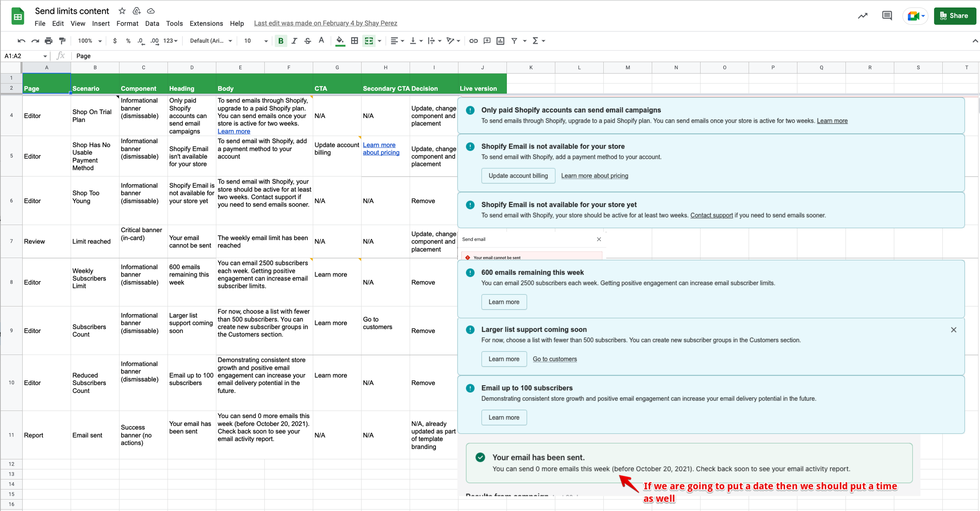
Task: Open the Format menu
Action: pyautogui.click(x=127, y=24)
